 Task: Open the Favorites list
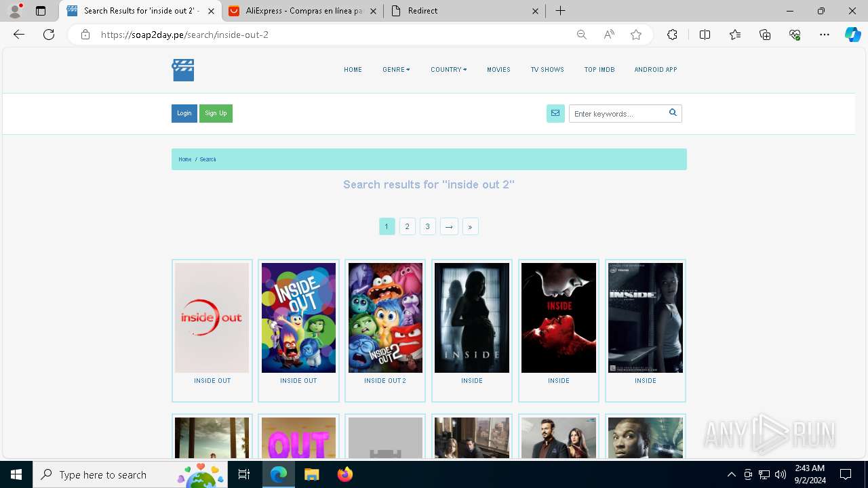click(x=735, y=35)
